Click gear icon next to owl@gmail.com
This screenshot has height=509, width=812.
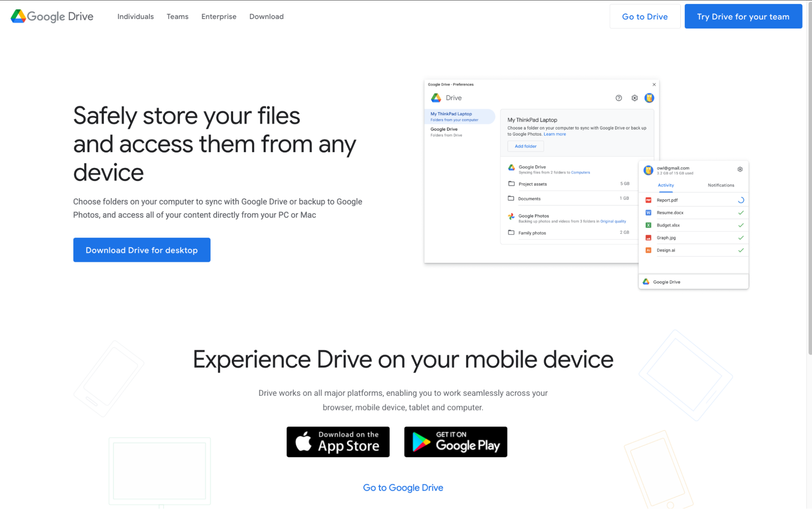[x=740, y=169]
